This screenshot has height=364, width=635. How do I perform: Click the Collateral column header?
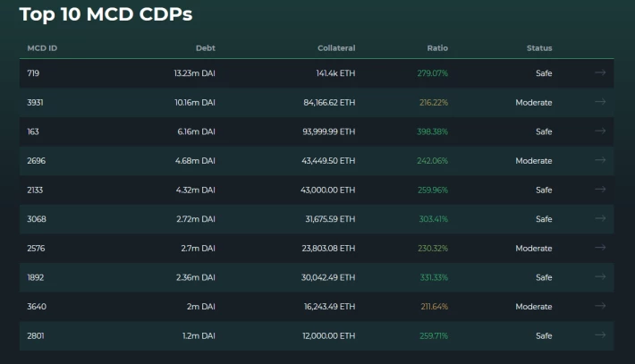click(336, 48)
